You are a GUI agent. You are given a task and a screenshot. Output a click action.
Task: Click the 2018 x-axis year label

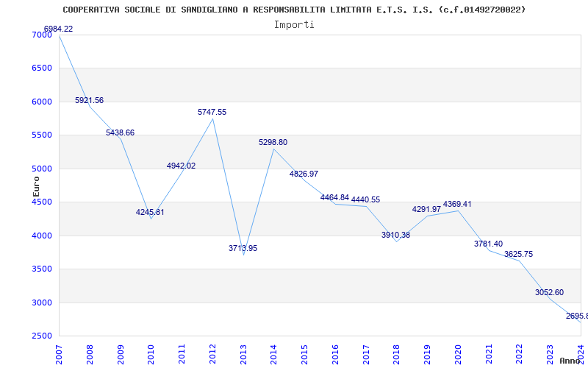tap(397, 355)
